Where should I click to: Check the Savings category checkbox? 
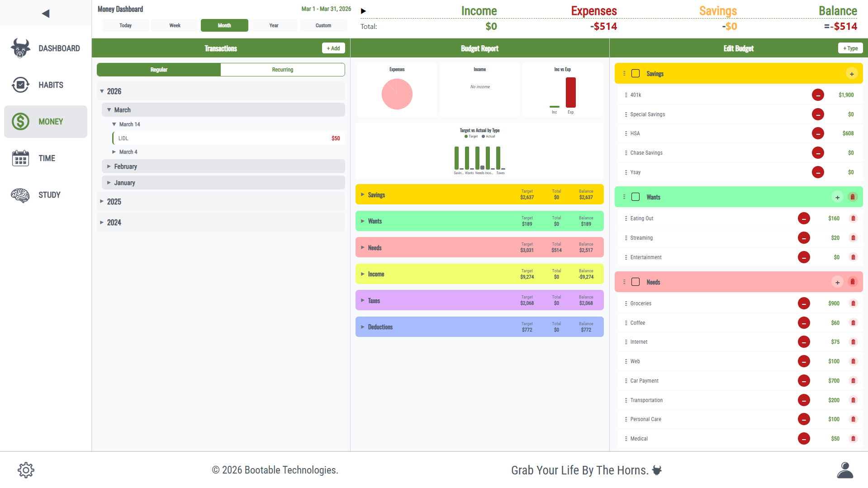click(x=635, y=74)
